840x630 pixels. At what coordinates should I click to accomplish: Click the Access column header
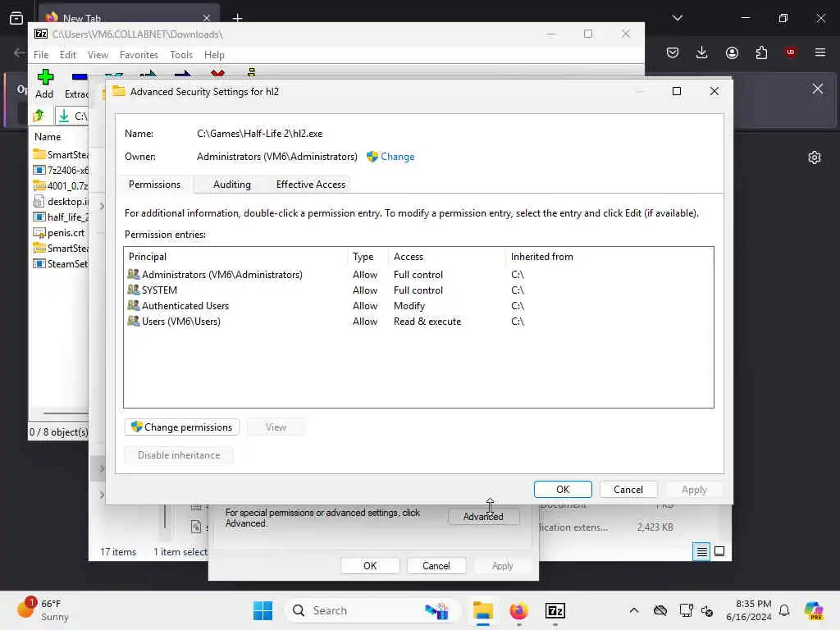(446, 257)
